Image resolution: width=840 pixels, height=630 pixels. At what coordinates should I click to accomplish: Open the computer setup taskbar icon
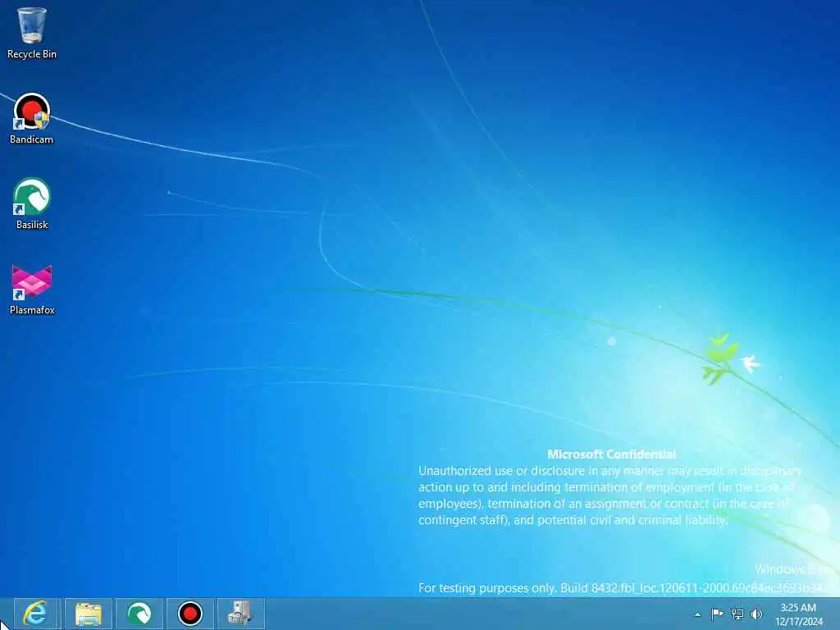tap(240, 614)
